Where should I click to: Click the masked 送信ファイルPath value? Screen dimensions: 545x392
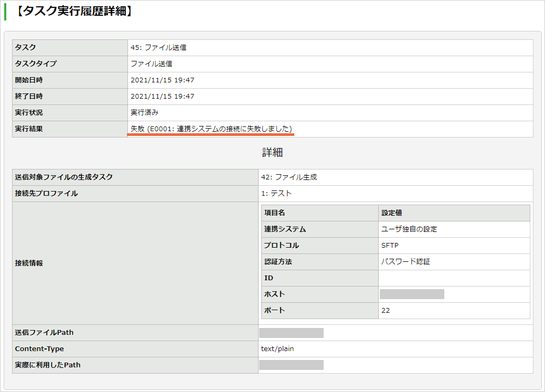pyautogui.click(x=291, y=333)
